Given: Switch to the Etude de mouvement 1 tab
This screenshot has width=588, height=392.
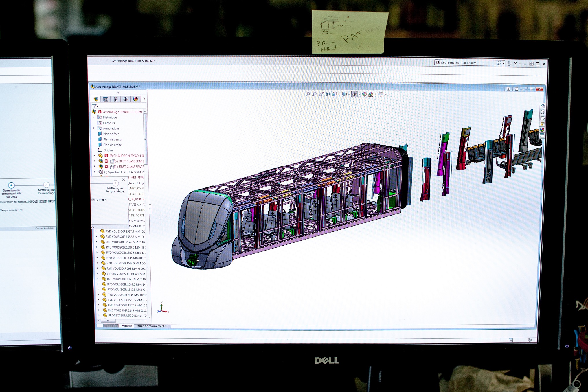Looking at the screenshot, I should (152, 326).
